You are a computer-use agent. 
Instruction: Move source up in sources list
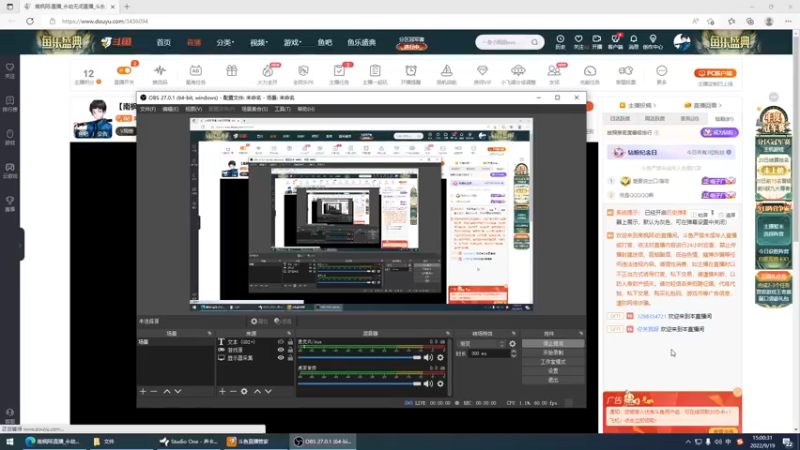click(257, 391)
